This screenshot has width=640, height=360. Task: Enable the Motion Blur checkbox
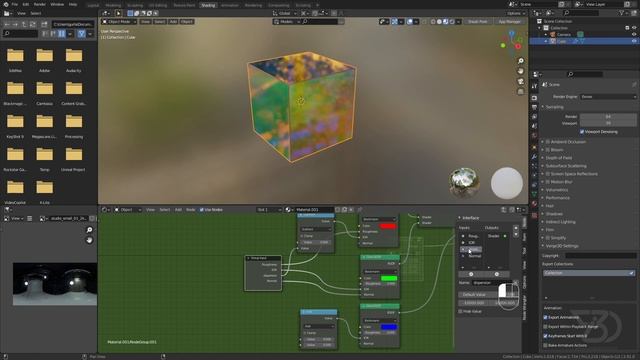[x=548, y=182]
